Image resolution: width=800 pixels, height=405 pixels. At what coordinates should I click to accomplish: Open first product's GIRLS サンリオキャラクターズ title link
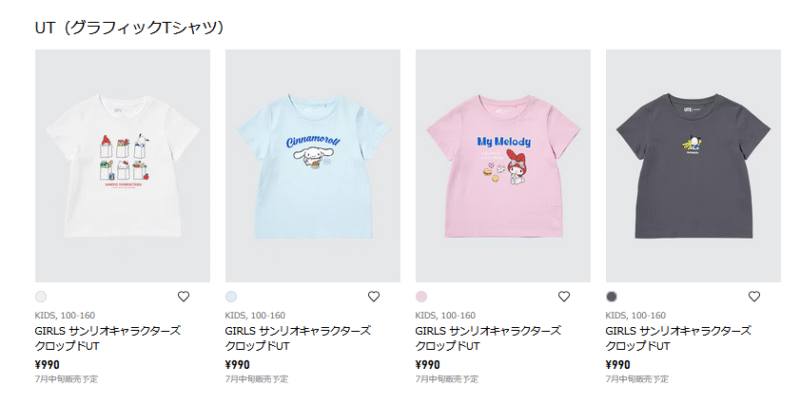click(108, 338)
